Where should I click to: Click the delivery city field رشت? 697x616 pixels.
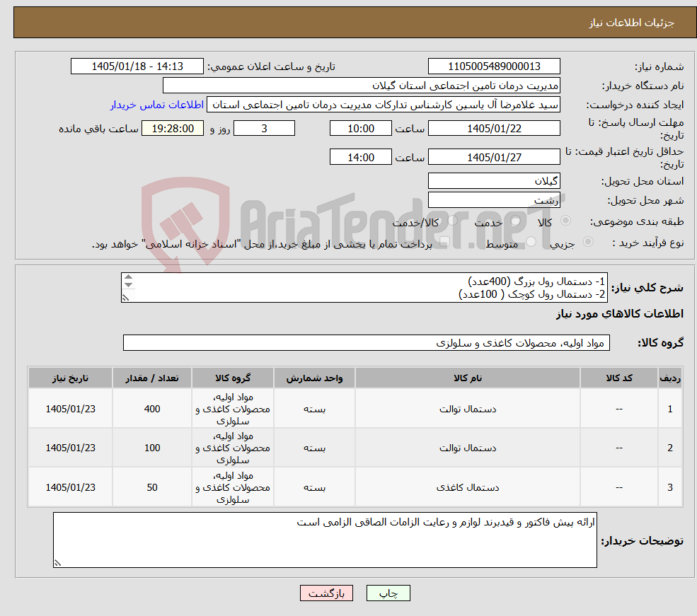[494, 200]
